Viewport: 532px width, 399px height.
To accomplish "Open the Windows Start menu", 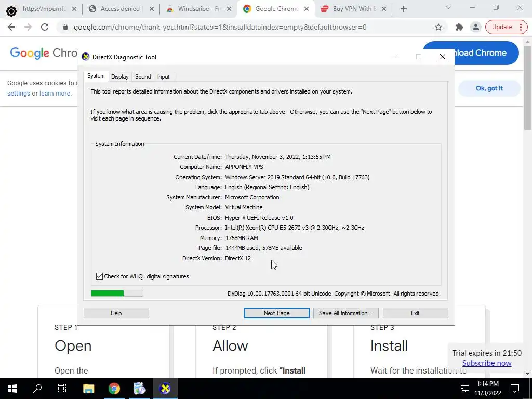I will pos(12,389).
